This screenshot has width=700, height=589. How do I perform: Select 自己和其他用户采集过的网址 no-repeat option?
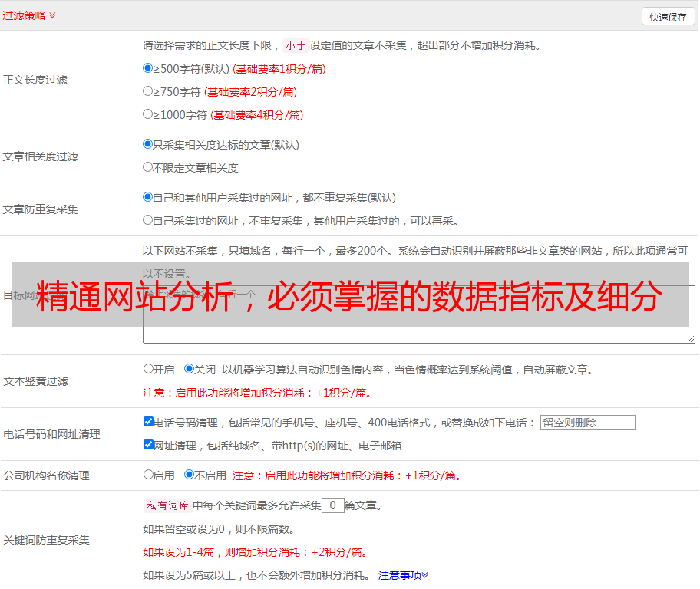pos(148,197)
